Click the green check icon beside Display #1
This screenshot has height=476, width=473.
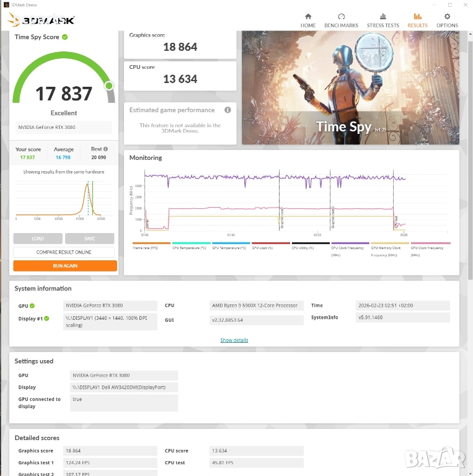coord(46,319)
